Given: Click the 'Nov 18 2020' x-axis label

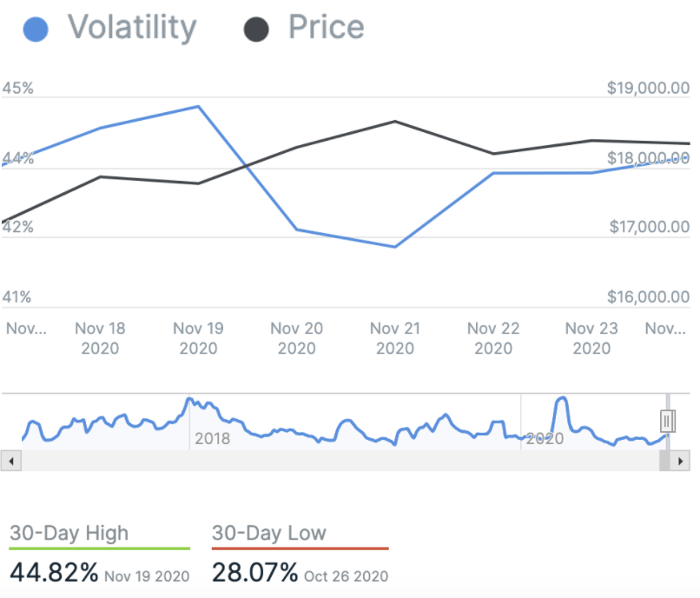Looking at the screenshot, I should coord(101,338).
